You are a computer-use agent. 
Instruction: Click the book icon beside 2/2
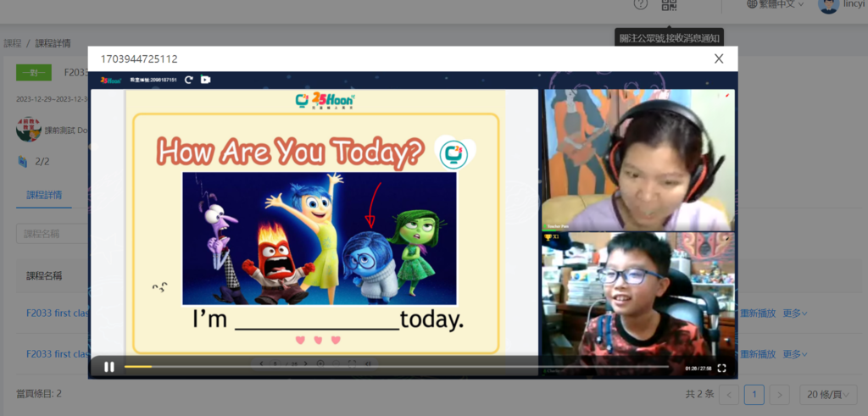(23, 162)
